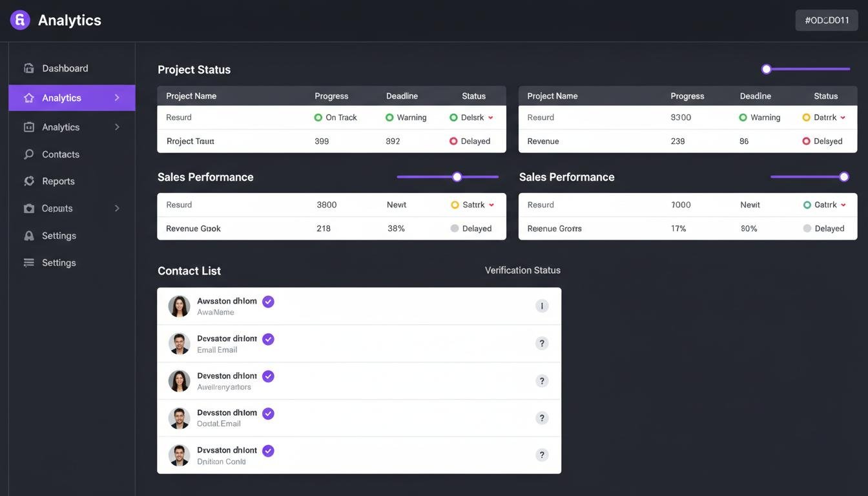This screenshot has width=868, height=496.
Task: Click the calendar icon beside second Analytics item
Action: (x=28, y=127)
